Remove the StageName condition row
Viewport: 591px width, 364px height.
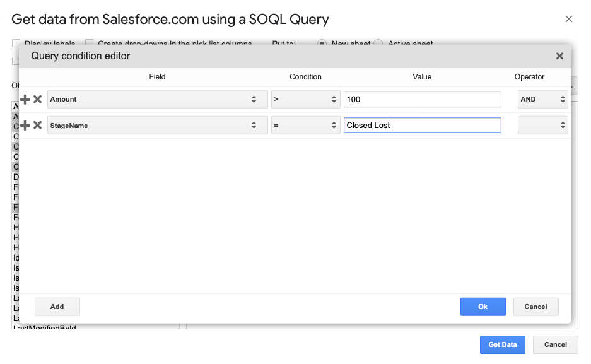click(x=37, y=125)
